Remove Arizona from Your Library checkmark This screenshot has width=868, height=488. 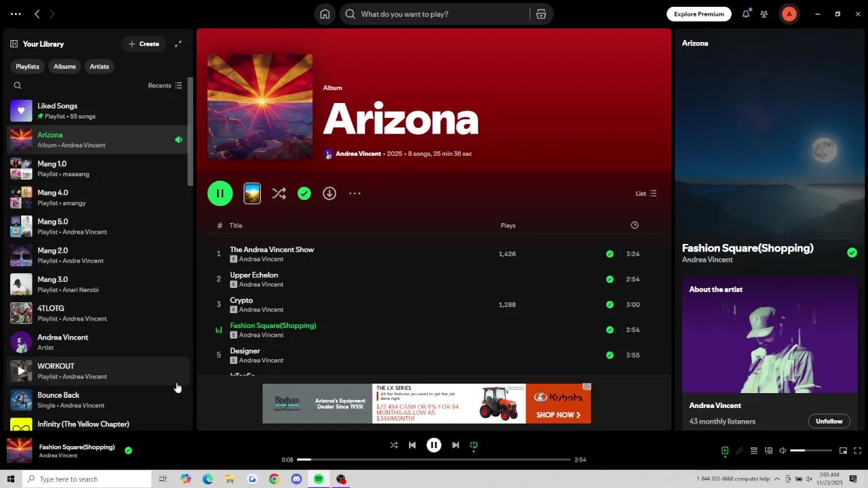point(304,193)
